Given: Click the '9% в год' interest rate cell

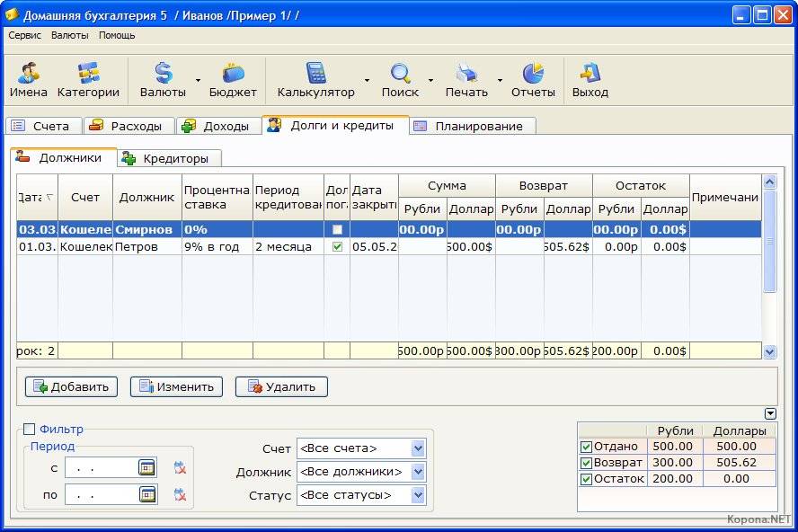Looking at the screenshot, I should tap(217, 247).
